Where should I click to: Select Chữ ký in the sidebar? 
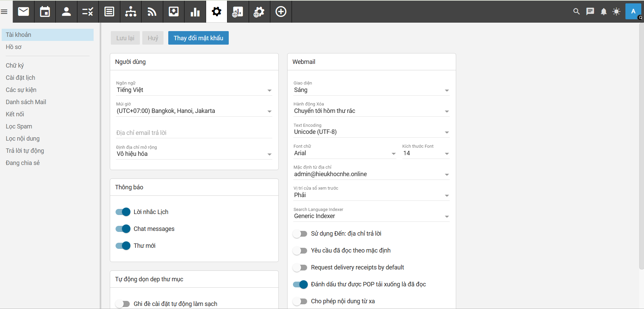tap(15, 66)
